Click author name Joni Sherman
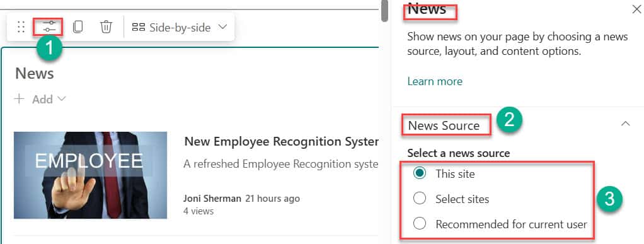The width and height of the screenshot is (644, 244). [x=212, y=199]
